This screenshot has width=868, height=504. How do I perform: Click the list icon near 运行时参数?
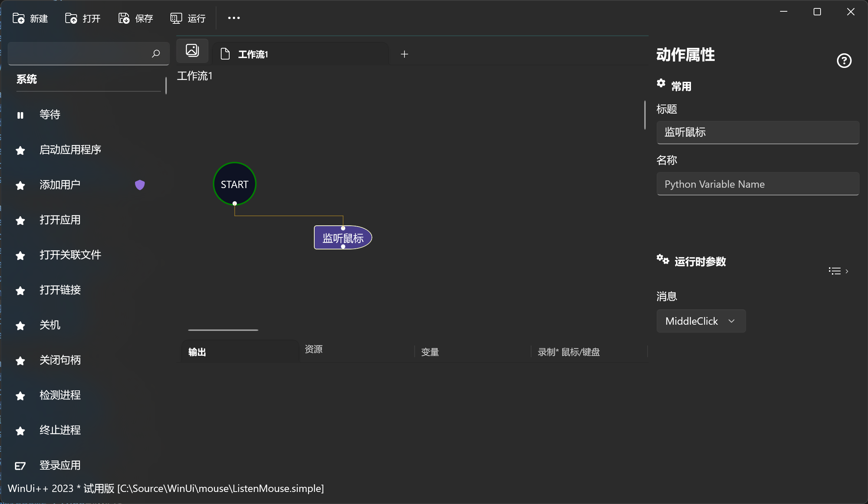[x=835, y=271]
